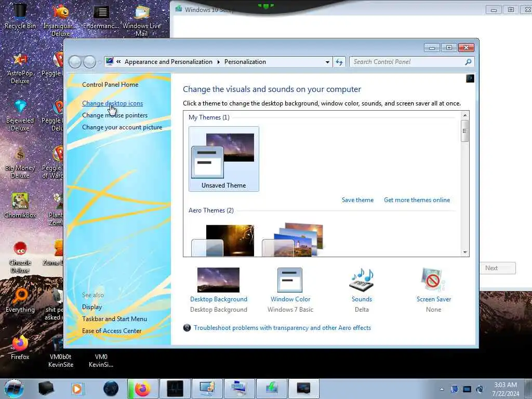Click the taskbar clock showing 3:03 AM

[506, 389]
